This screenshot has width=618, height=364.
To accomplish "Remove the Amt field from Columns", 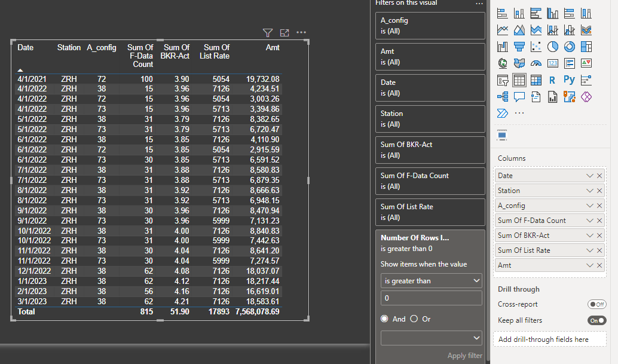I will (x=600, y=265).
